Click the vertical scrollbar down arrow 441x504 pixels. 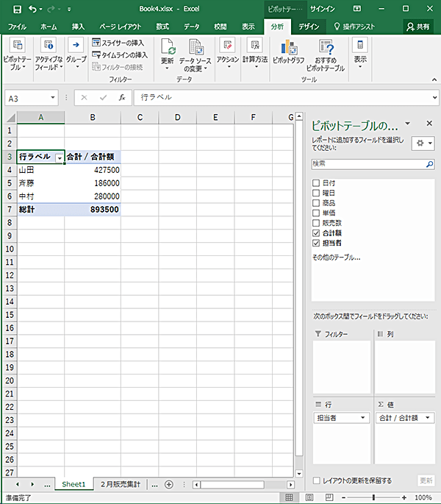[299, 473]
